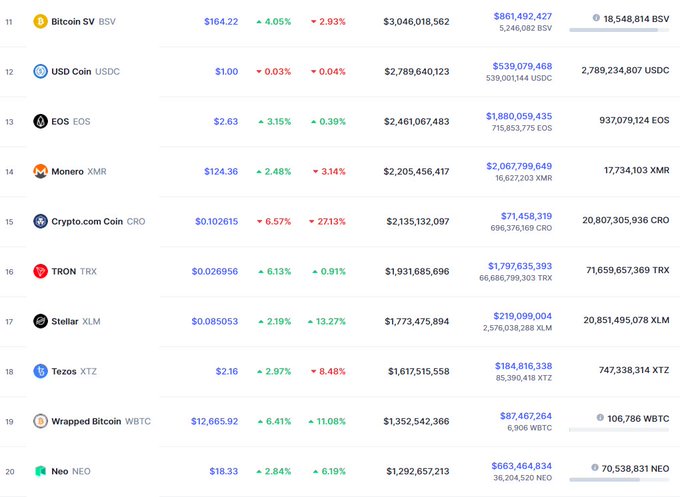Click the EOS logo icon
680x497 pixels.
click(40, 121)
